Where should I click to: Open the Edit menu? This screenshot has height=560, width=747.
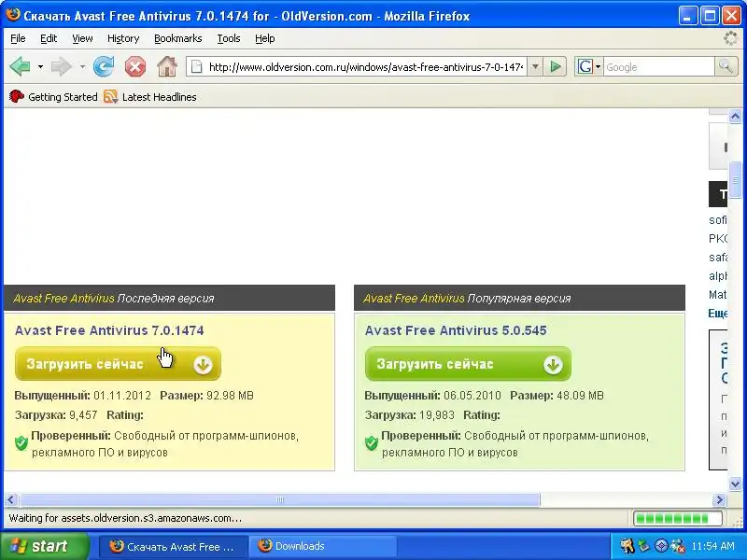49,38
